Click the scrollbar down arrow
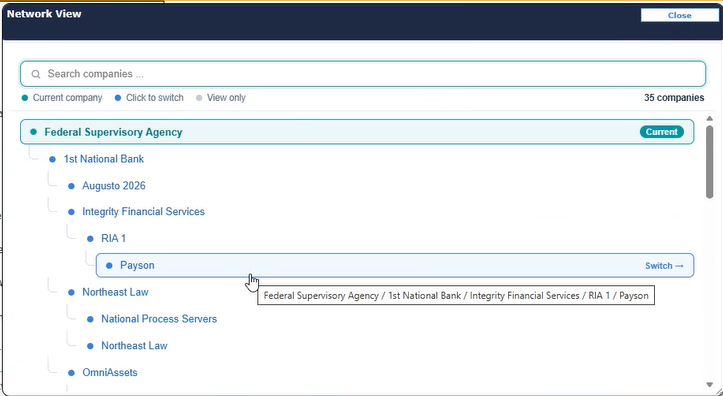The image size is (723, 396). point(710,384)
